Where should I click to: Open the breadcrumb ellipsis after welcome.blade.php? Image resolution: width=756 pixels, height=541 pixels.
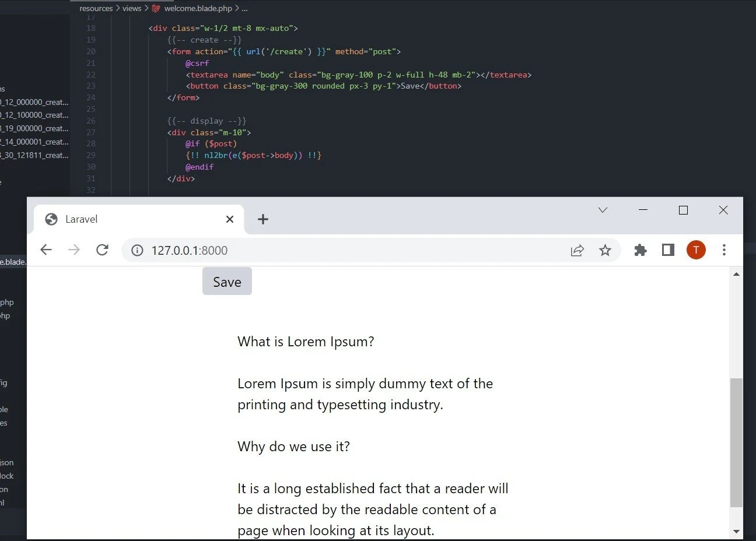[244, 8]
